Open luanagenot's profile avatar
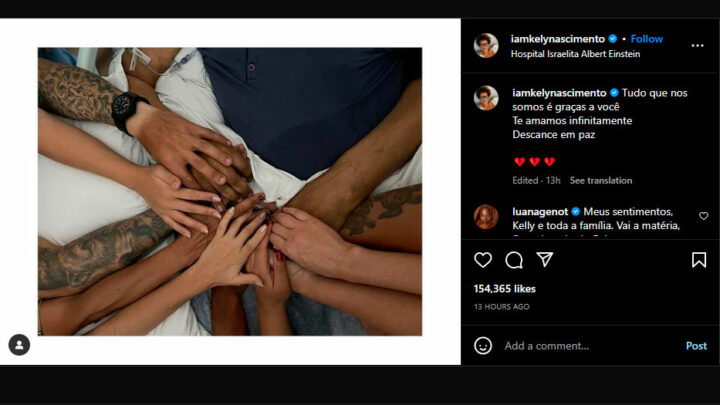 (486, 217)
